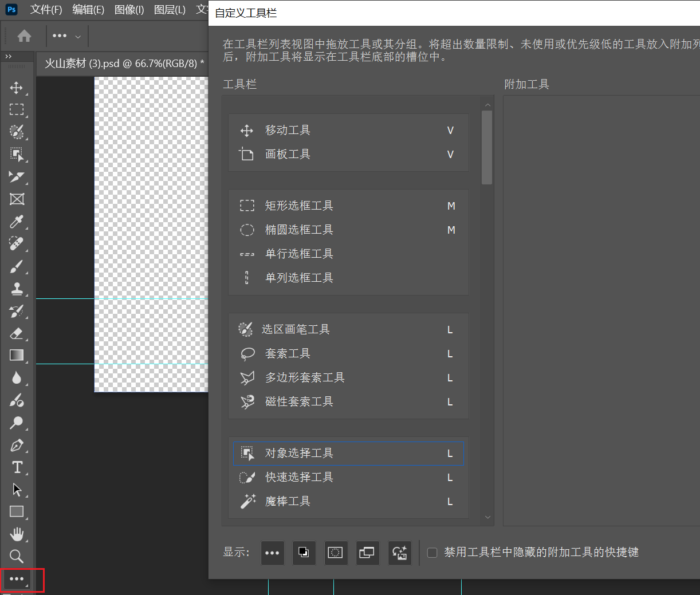Enable disabling shortcuts for hidden extra tools
Screen dimensions: 700x595
pos(432,553)
